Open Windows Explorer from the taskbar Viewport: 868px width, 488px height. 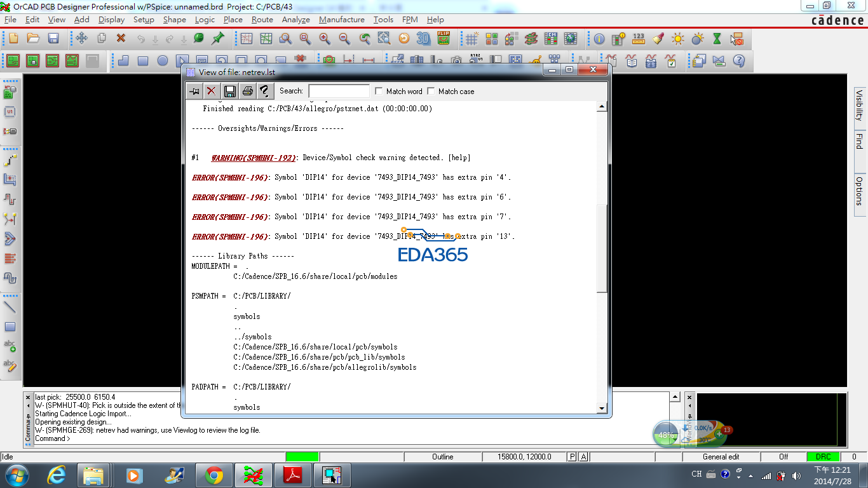coord(94,475)
